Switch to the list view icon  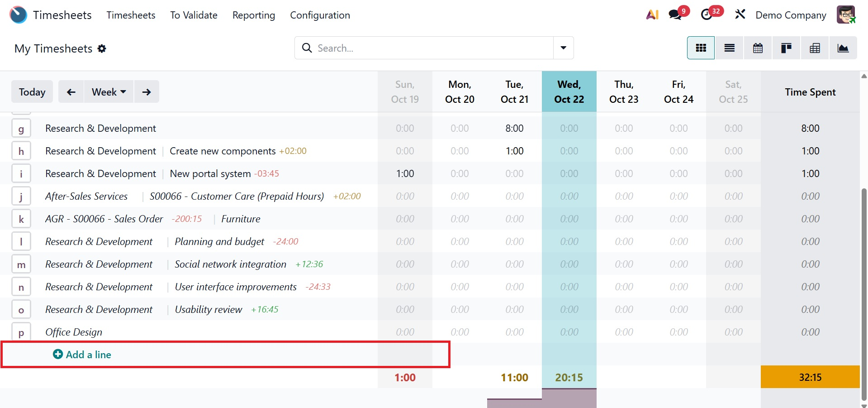coord(729,48)
